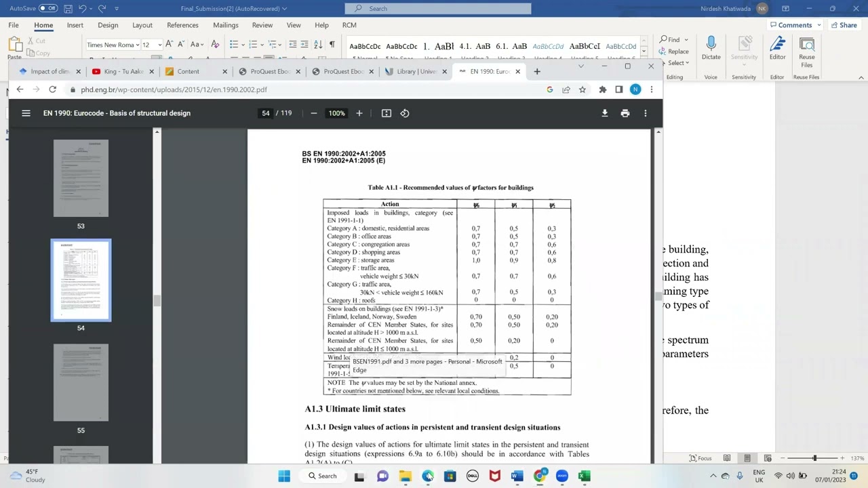Image resolution: width=868 pixels, height=488 pixels.
Task: Click the Word search box
Action: point(438,8)
